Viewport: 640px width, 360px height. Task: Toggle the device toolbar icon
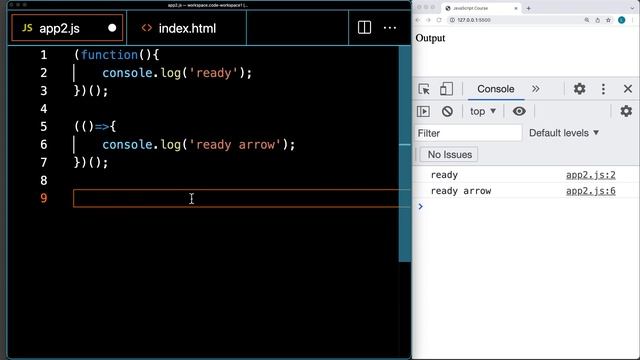pos(446,89)
